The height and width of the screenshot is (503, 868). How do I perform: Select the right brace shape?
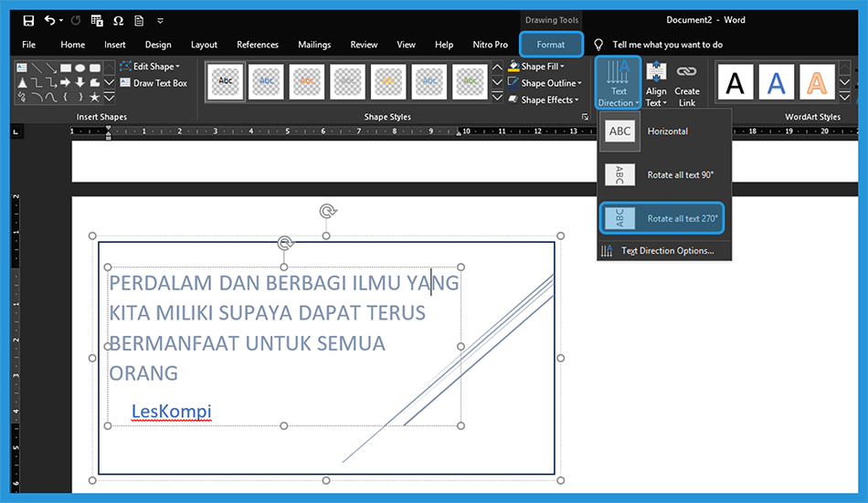80,98
